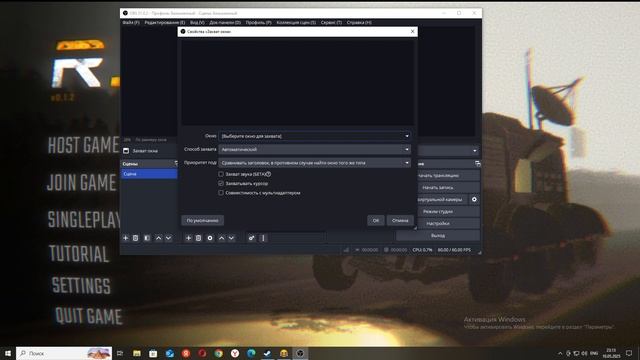Open the notification center icon

[x=629, y=353]
